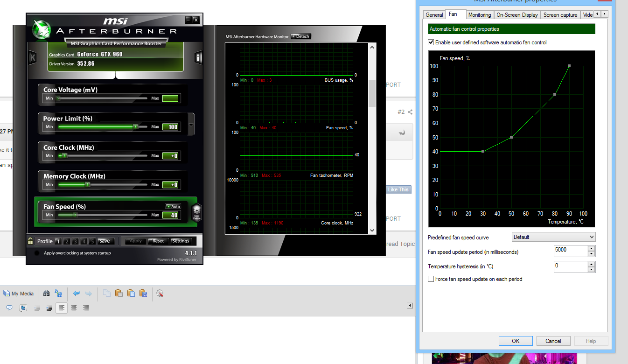Viewport: 628px width, 364px height.
Task: Toggle the Auto fan speed button
Action: (x=173, y=206)
